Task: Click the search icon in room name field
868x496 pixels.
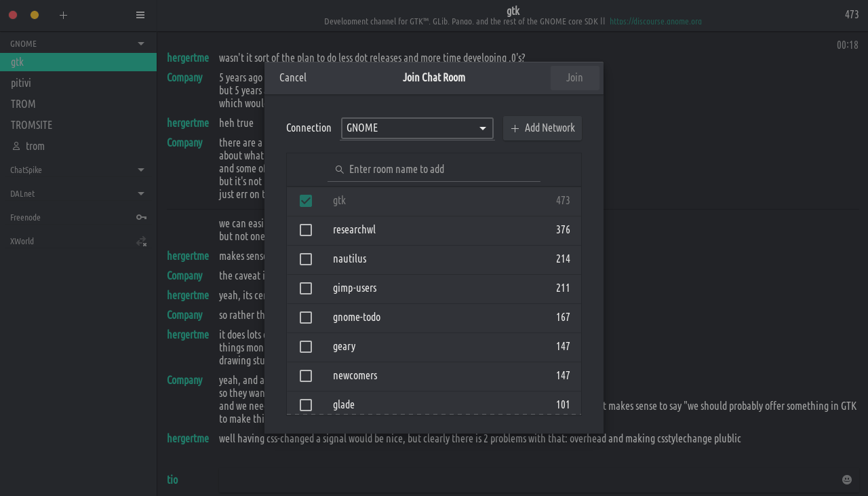Action: (x=339, y=170)
